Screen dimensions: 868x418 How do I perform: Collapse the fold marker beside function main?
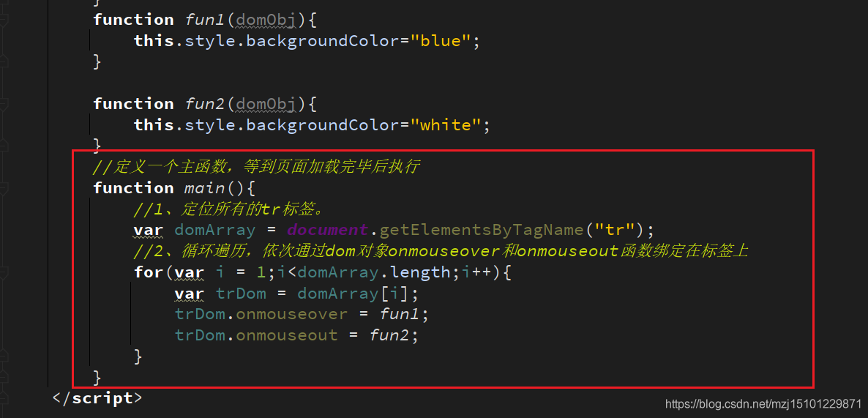[x=3, y=188]
